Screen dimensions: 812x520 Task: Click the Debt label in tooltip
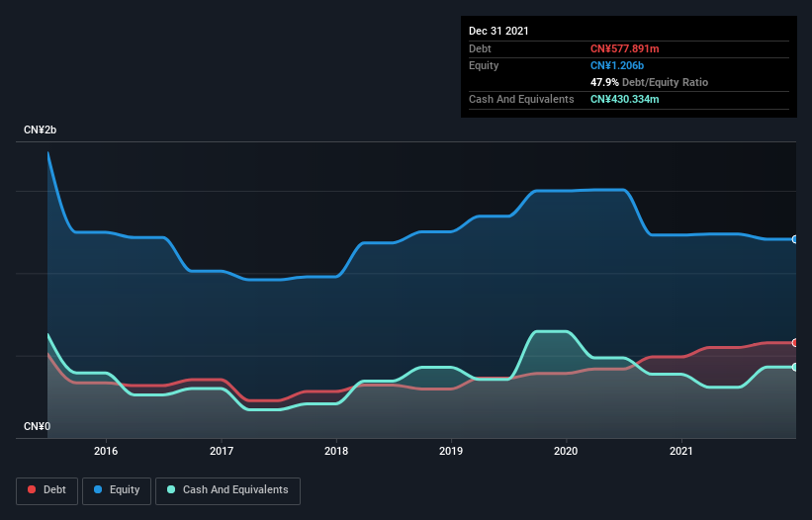click(480, 48)
